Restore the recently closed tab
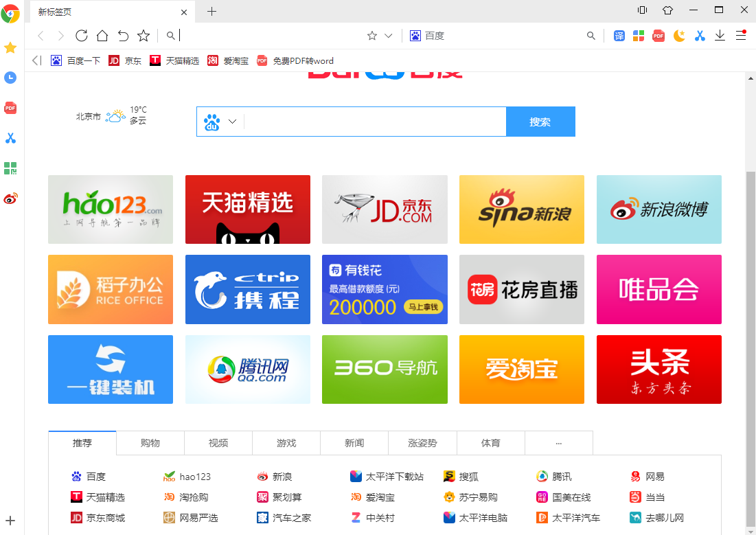Viewport: 756px width, 535px height. click(x=123, y=36)
